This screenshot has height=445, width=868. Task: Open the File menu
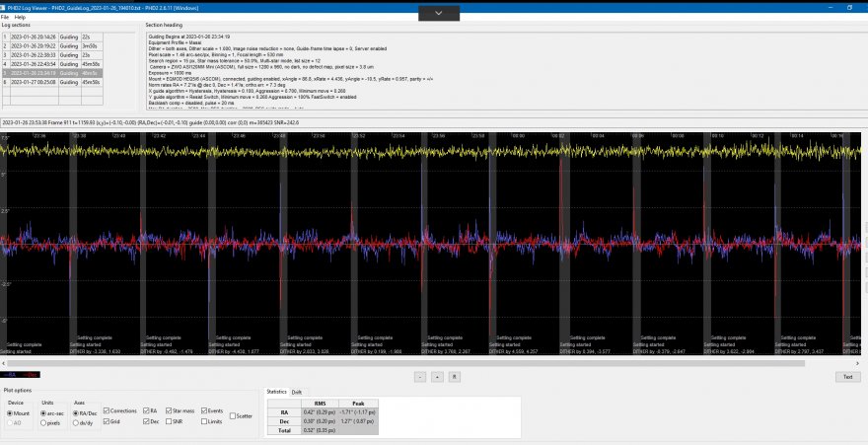pyautogui.click(x=5, y=17)
